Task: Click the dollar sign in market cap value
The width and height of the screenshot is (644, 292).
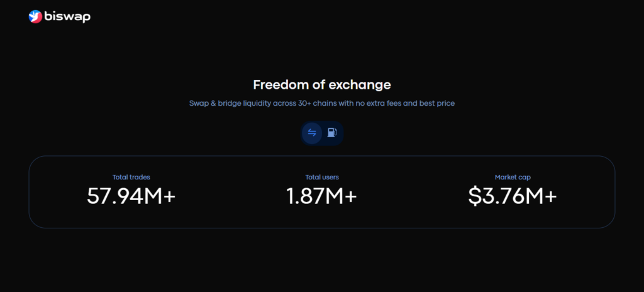Action: pyautogui.click(x=474, y=196)
